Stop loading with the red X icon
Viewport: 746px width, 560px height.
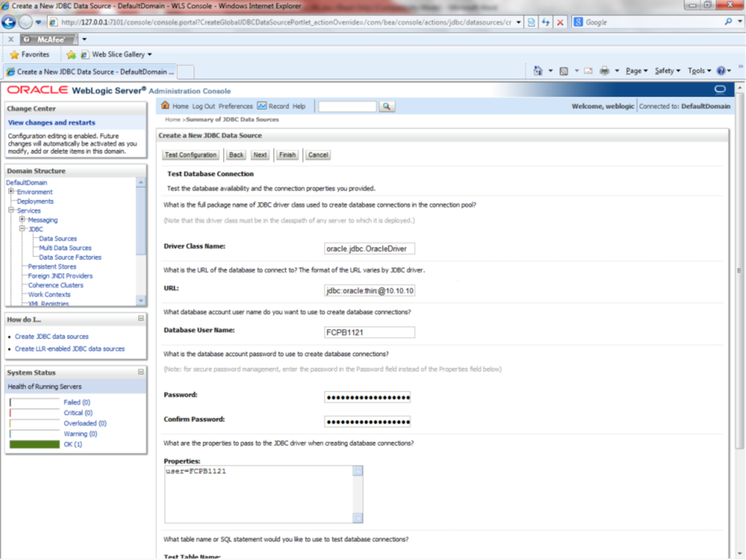561,23
